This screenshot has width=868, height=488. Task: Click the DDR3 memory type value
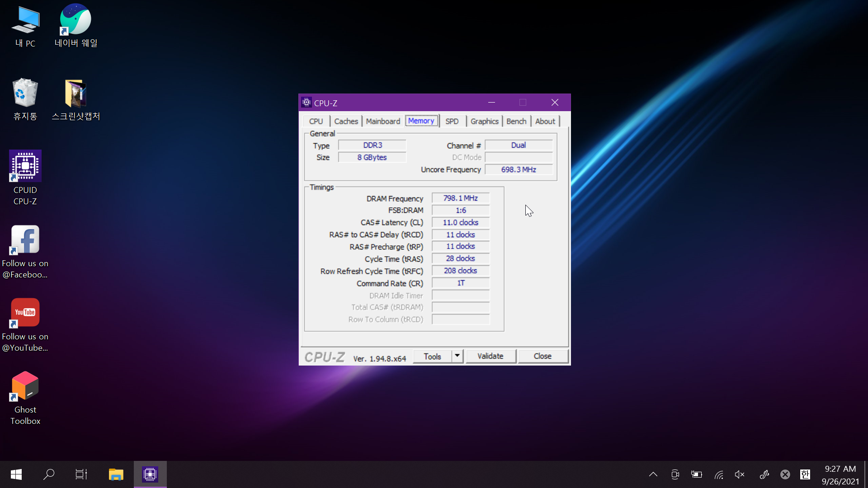point(373,145)
